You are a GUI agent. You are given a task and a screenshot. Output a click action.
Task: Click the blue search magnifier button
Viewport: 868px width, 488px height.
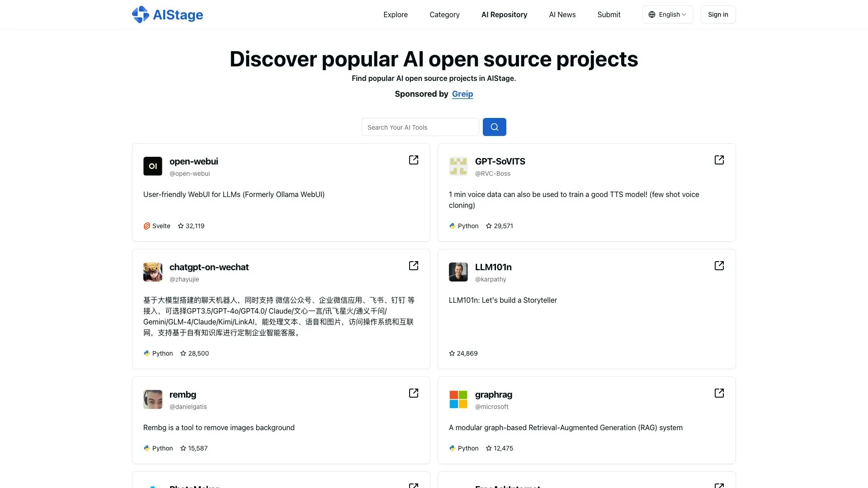pos(494,127)
